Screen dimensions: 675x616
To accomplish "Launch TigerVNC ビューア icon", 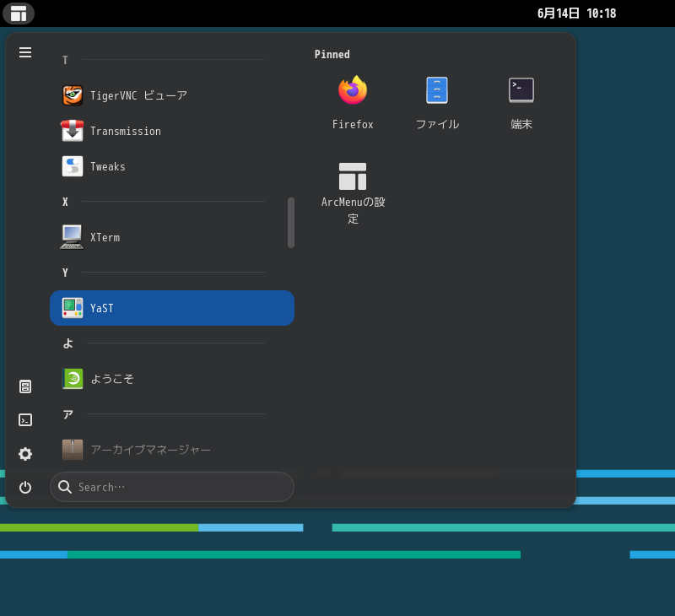I will point(73,95).
